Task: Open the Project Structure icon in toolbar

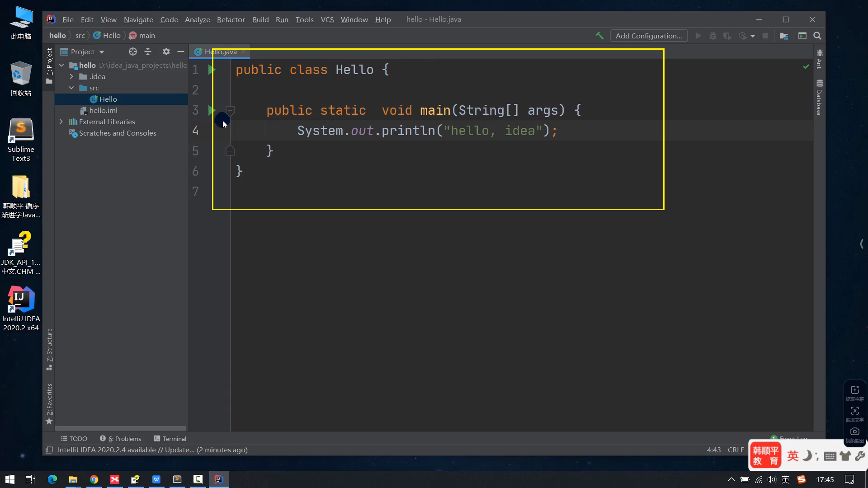Action: (x=784, y=36)
